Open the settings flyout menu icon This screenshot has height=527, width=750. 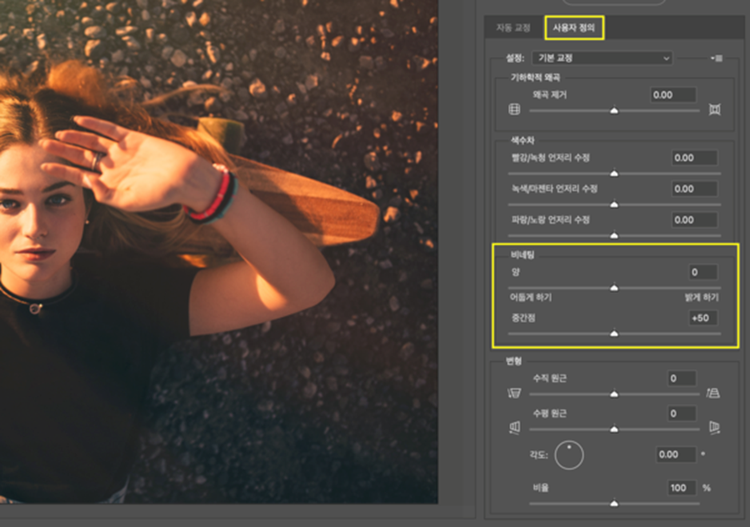(x=717, y=58)
